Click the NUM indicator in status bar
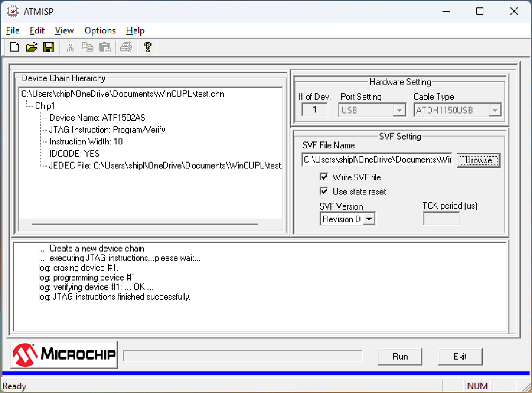Image resolution: width=532 pixels, height=393 pixels. 477,386
